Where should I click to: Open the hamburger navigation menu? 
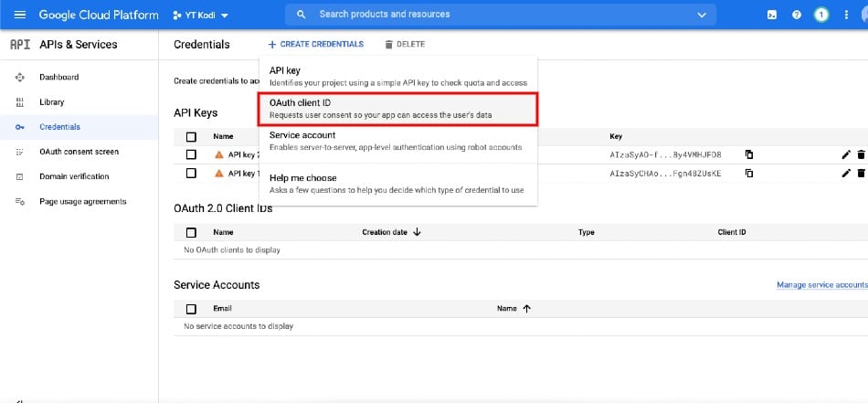(x=20, y=15)
